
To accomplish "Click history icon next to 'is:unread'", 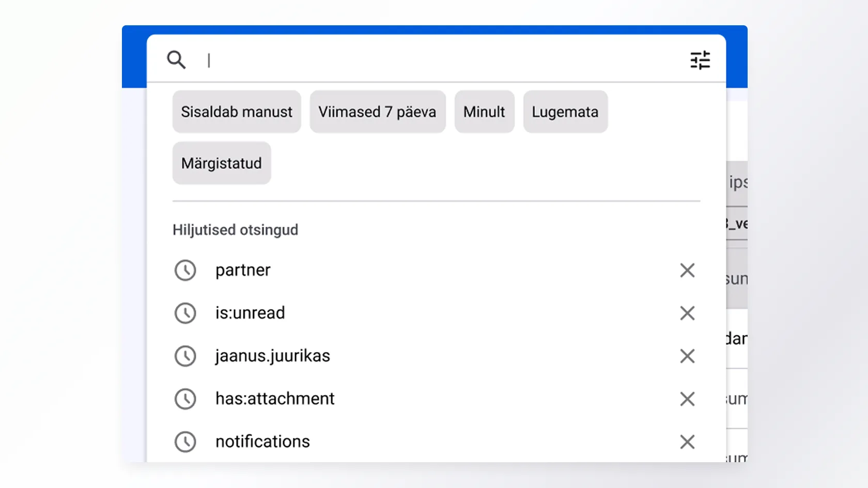I will point(185,313).
